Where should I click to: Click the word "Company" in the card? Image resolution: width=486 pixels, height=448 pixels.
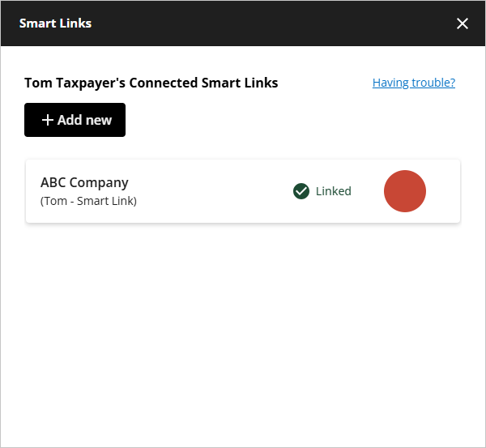pyautogui.click(x=99, y=182)
